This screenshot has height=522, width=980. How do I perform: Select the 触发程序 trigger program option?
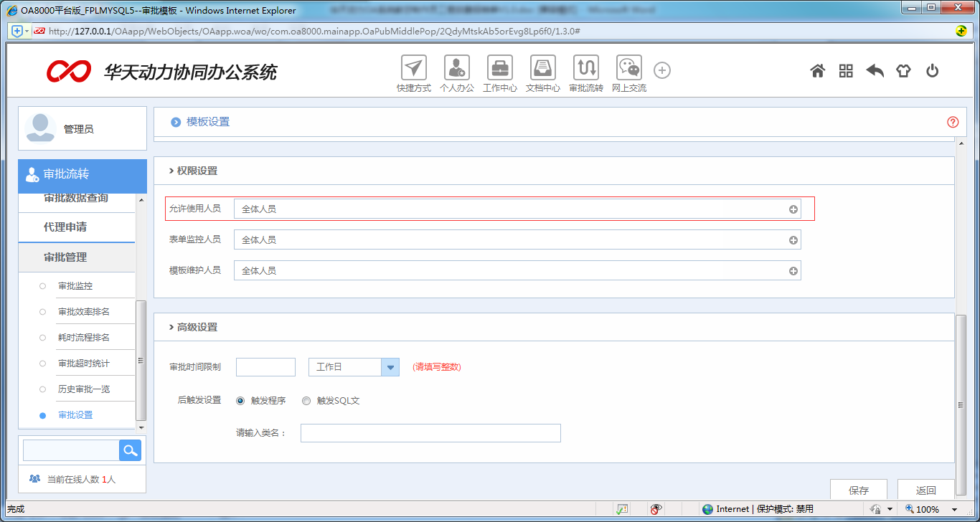(x=240, y=401)
